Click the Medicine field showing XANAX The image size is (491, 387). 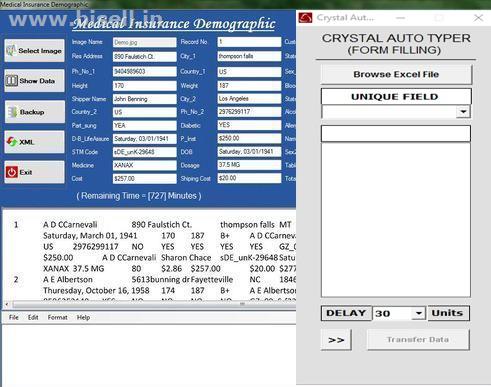click(144, 165)
